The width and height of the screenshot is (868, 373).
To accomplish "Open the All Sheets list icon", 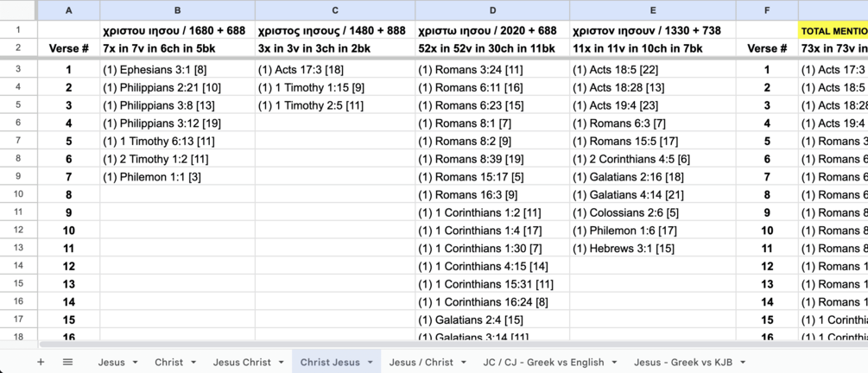I will tap(67, 362).
